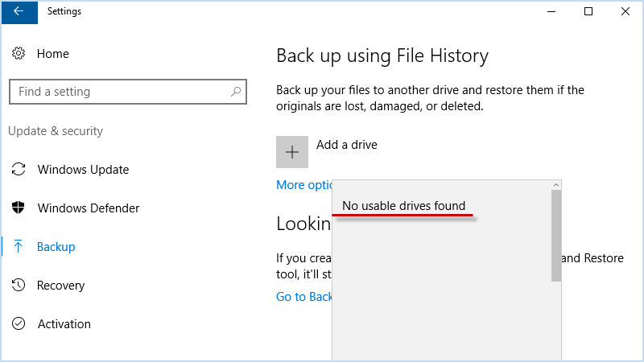
Task: Go back using the Settings back arrow
Action: (x=19, y=12)
